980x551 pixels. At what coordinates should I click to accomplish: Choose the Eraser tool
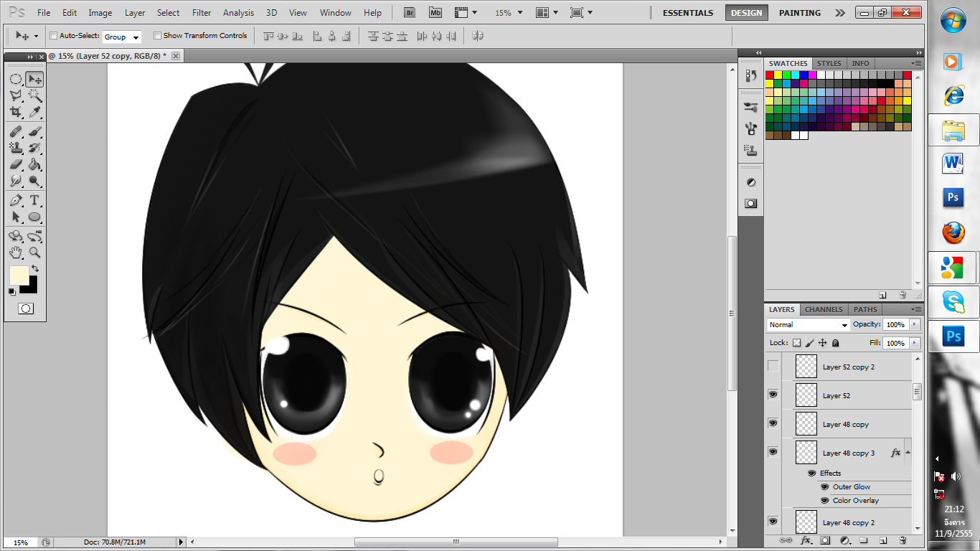tap(16, 164)
